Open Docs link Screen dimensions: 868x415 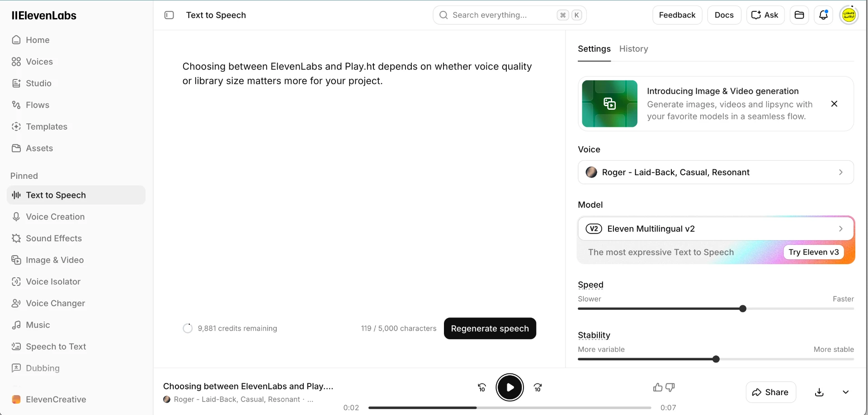[x=724, y=15]
